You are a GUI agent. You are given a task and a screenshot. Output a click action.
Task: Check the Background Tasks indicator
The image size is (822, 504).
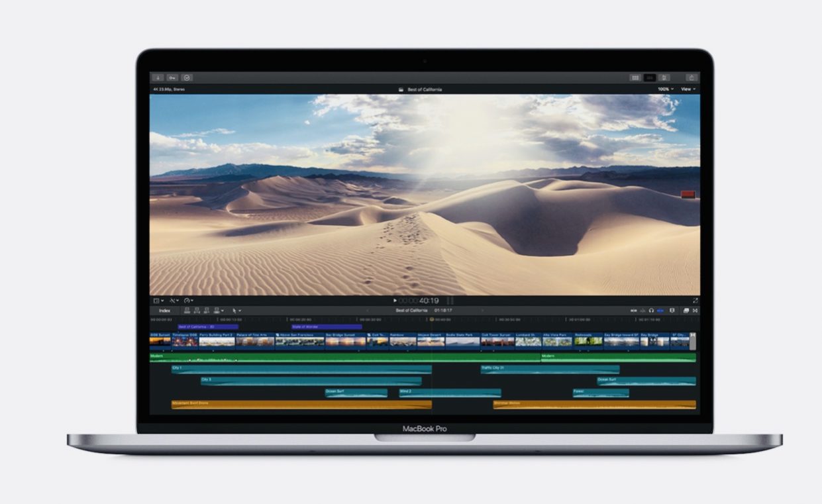187,77
